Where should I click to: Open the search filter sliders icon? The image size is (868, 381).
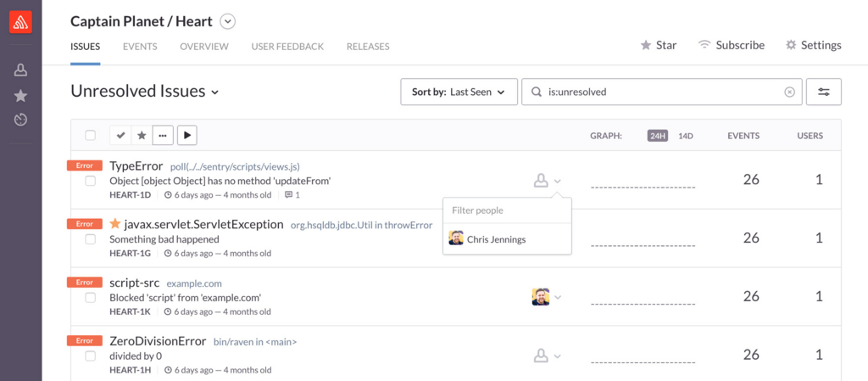coord(824,92)
